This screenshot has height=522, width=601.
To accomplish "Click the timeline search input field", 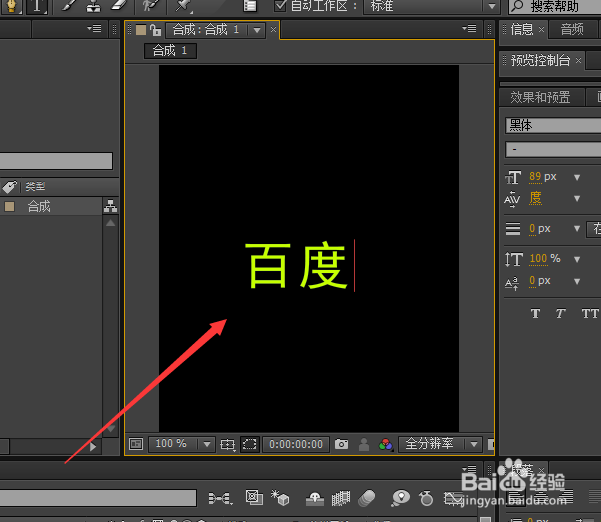I will (x=98, y=498).
